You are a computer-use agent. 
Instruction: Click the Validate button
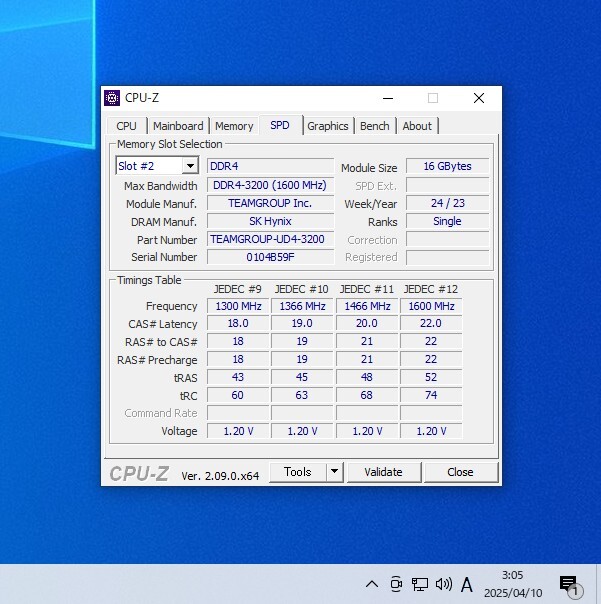pos(383,472)
